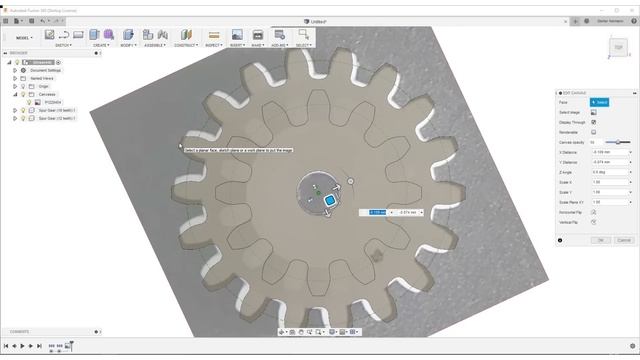The height and width of the screenshot is (360, 640).
Task: Open Display Settings in navigation bar
Action: [332, 332]
